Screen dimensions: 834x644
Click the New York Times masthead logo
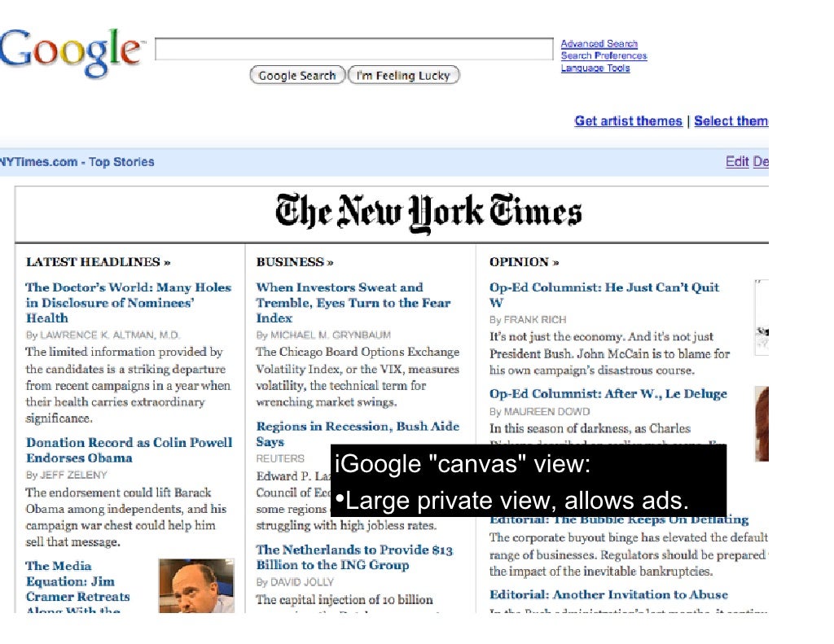(428, 212)
